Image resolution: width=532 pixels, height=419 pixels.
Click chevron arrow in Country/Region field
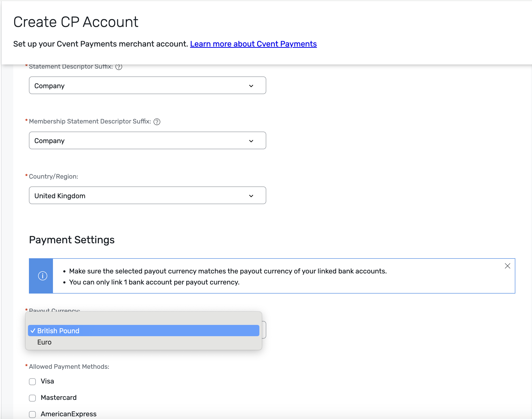coord(251,196)
